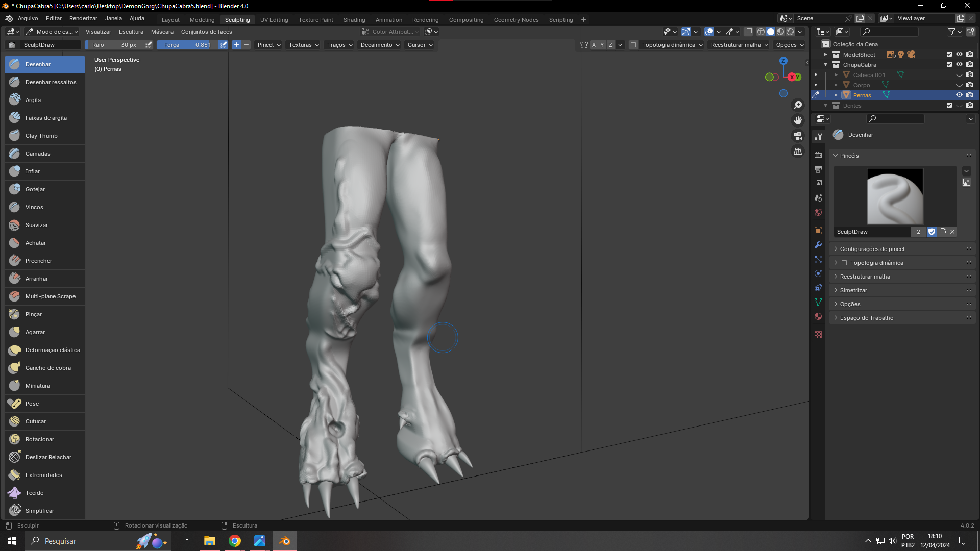Image resolution: width=980 pixels, height=551 pixels.
Task: Click the pan view hand icon
Action: (797, 120)
